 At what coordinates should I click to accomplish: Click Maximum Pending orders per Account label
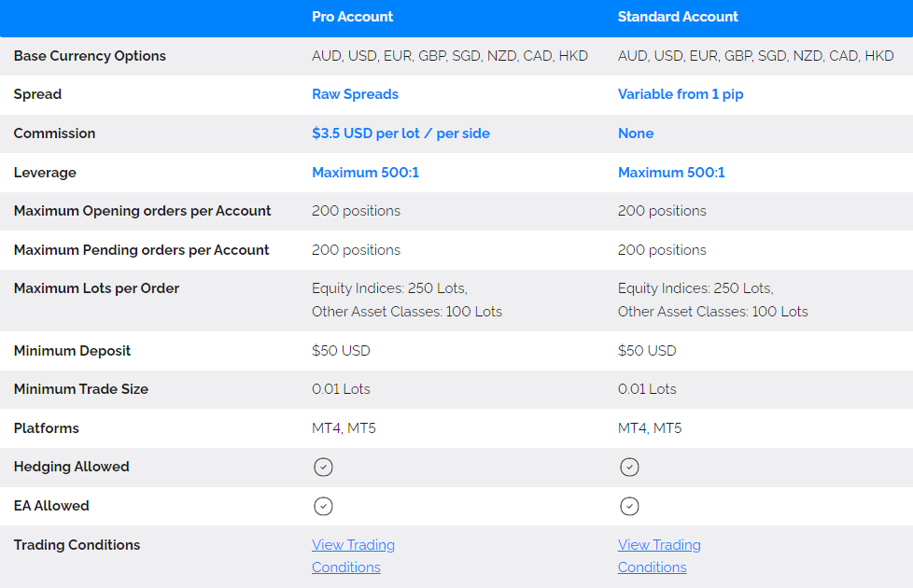[x=142, y=250]
